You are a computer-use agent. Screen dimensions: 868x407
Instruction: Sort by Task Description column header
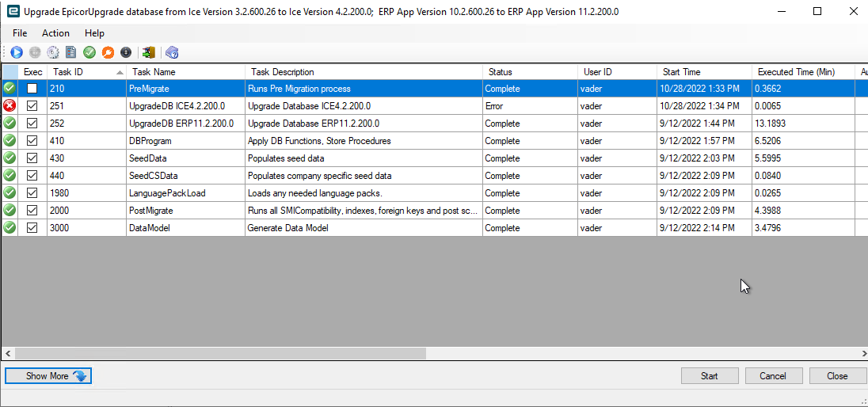[x=364, y=72]
